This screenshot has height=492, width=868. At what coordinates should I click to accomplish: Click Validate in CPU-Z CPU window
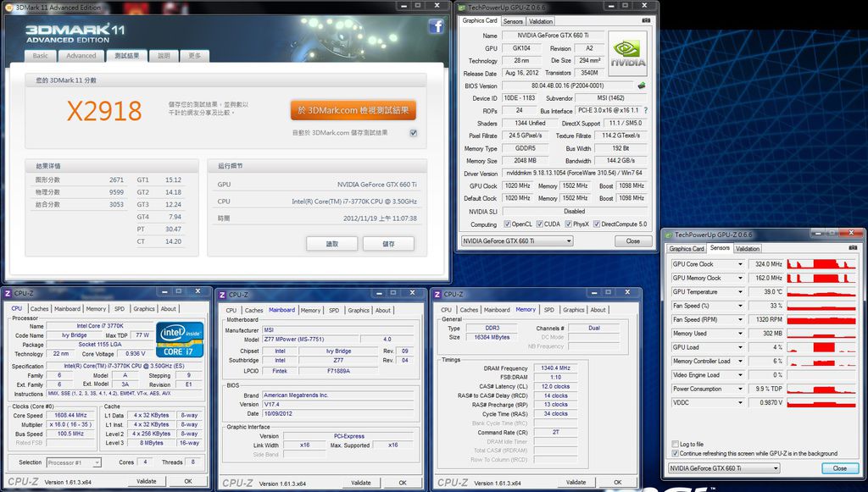[x=146, y=482]
